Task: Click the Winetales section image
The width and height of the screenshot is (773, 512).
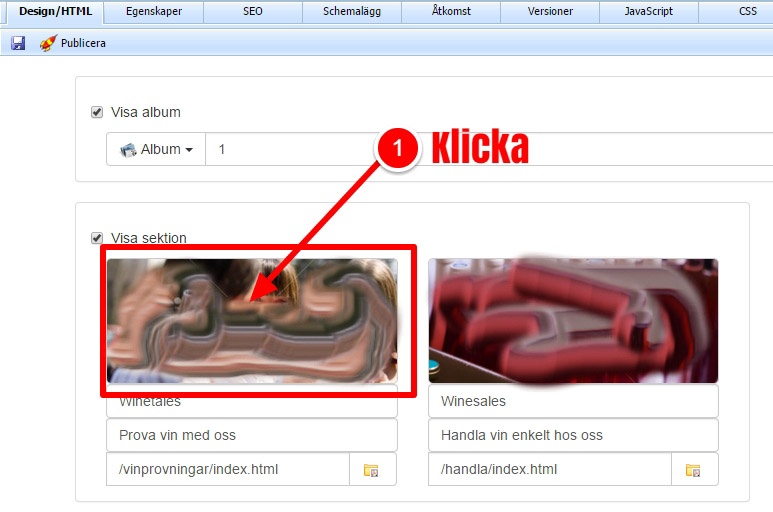Action: (x=252, y=321)
